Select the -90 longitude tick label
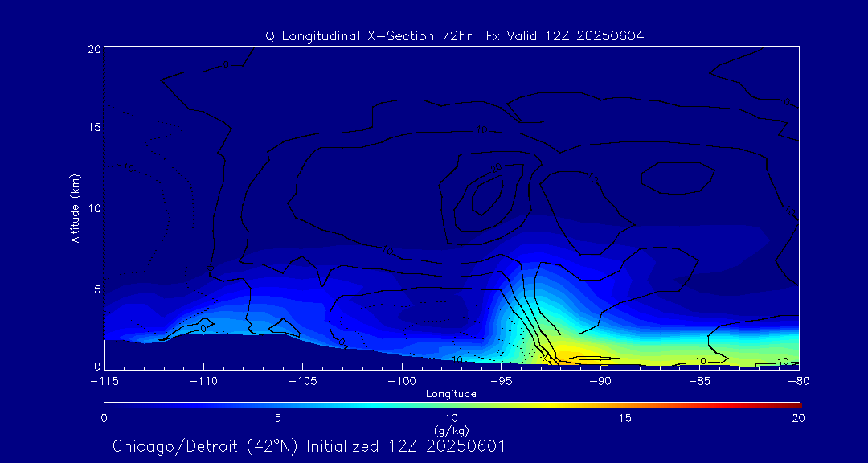 (x=600, y=382)
